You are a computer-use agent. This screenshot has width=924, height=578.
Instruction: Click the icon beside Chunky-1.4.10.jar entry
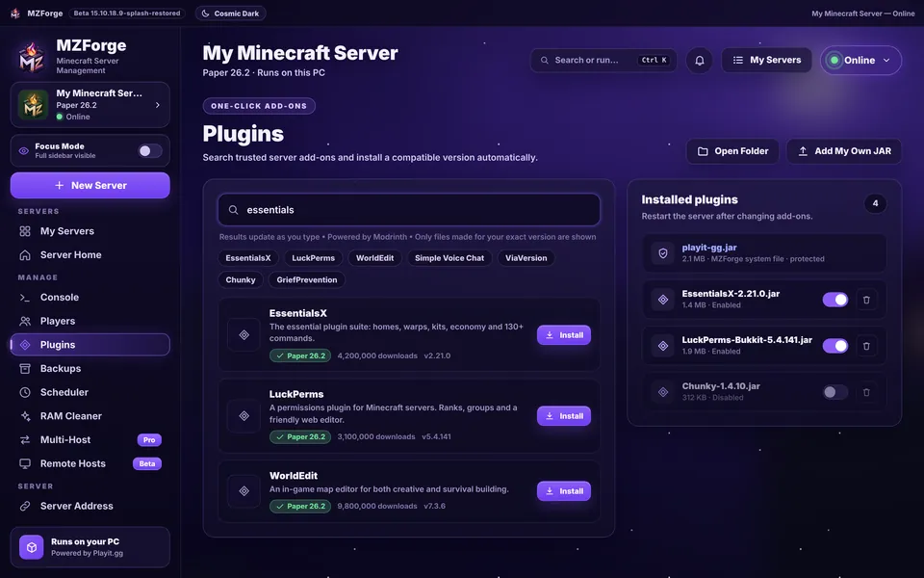tap(663, 392)
